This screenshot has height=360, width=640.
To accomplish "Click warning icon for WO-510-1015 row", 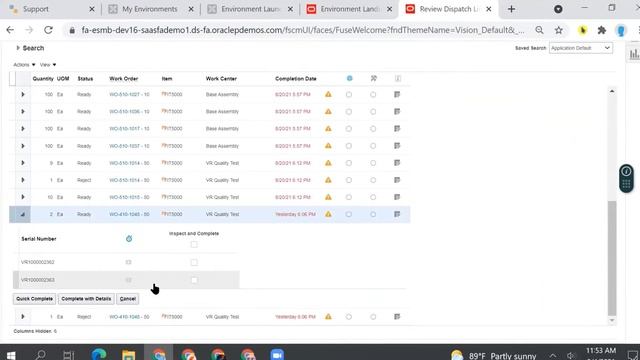I will (328, 197).
